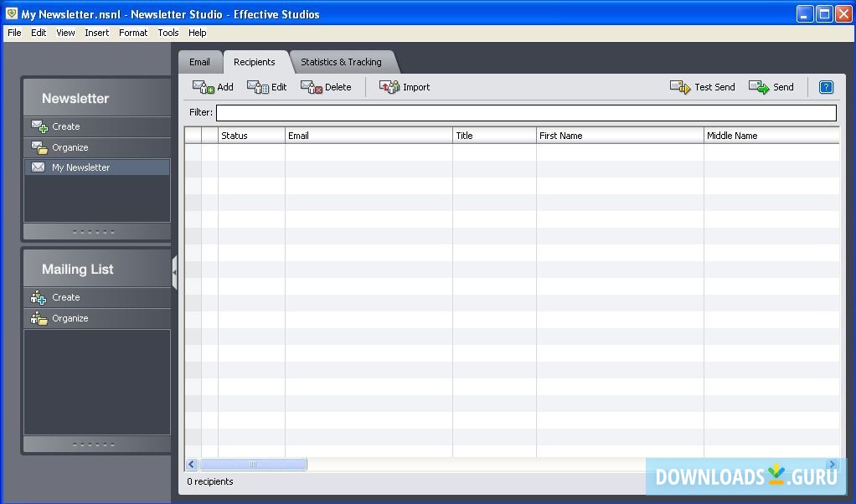The height and width of the screenshot is (504, 856).
Task: Sort recipients by the Middle Name column header
Action: click(772, 136)
